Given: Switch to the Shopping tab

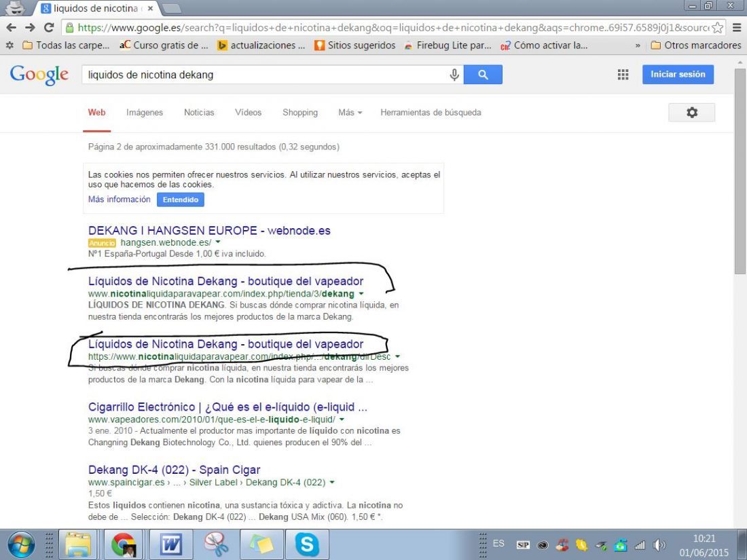Looking at the screenshot, I should coord(300,113).
